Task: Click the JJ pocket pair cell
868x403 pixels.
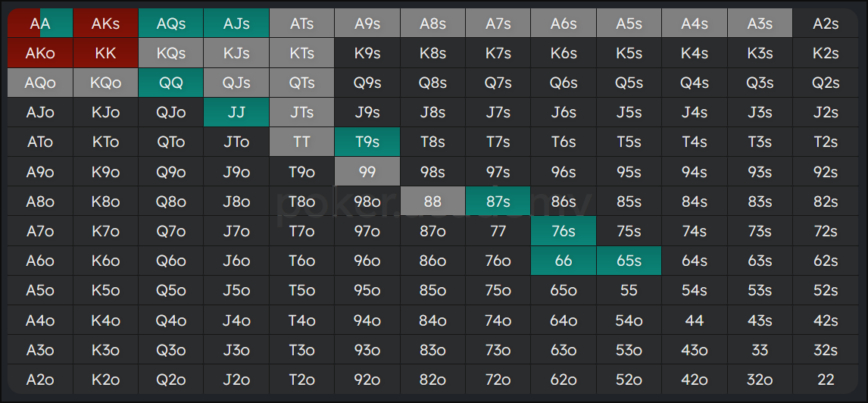Action: click(x=236, y=112)
